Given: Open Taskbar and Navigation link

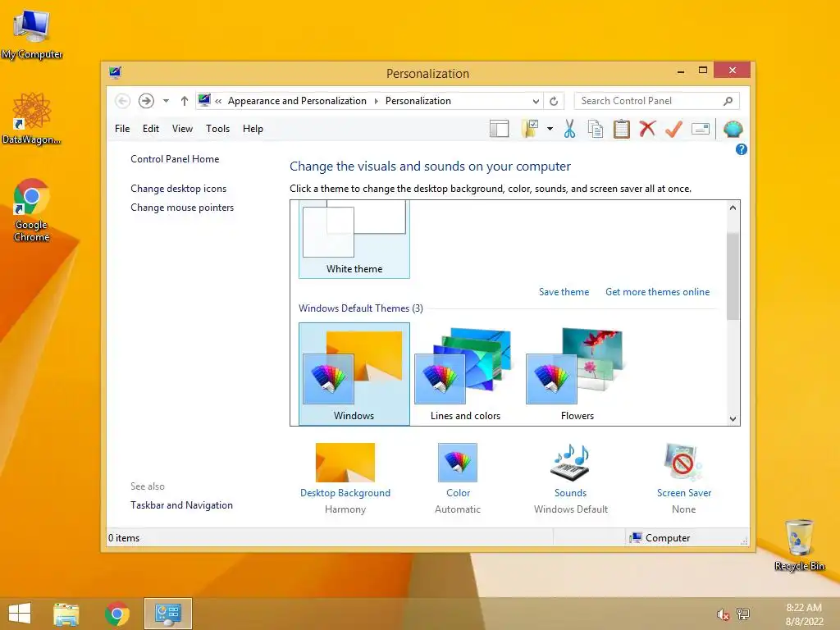Looking at the screenshot, I should pos(181,505).
